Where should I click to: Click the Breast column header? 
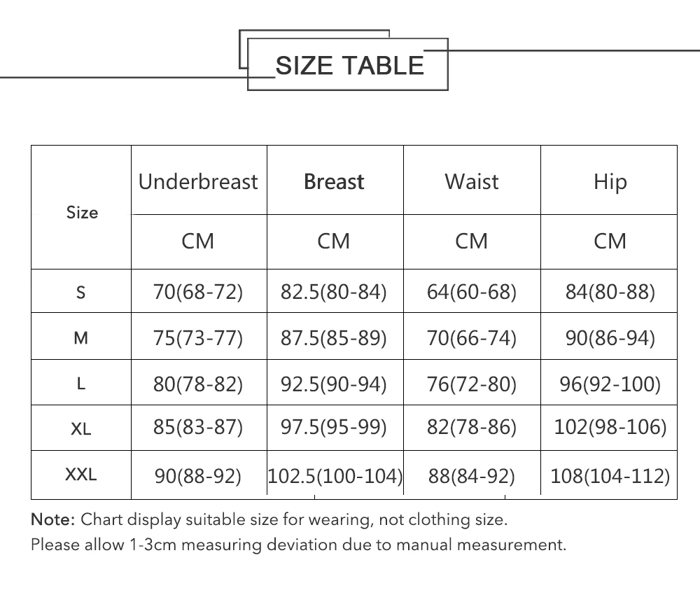tap(334, 182)
